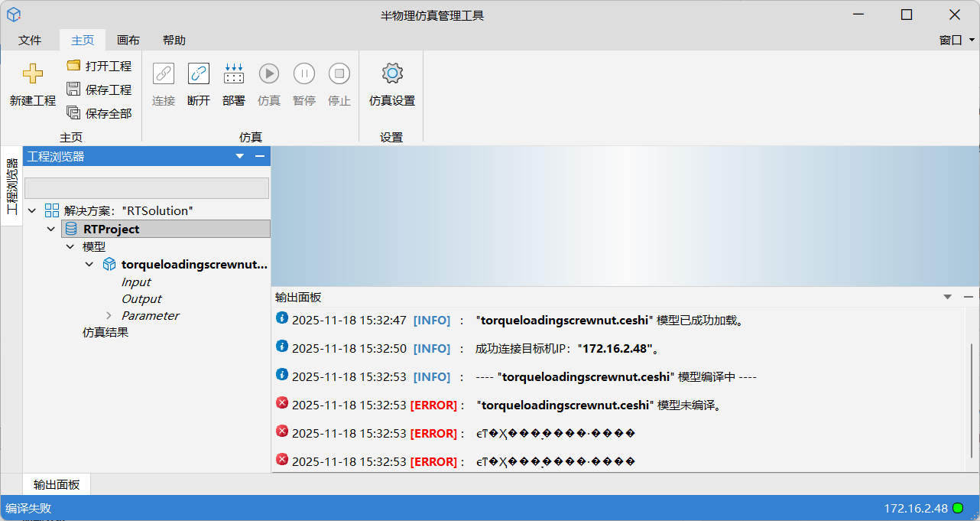Save project with 保存工程 disk icon
The image size is (980, 521).
[x=73, y=89]
